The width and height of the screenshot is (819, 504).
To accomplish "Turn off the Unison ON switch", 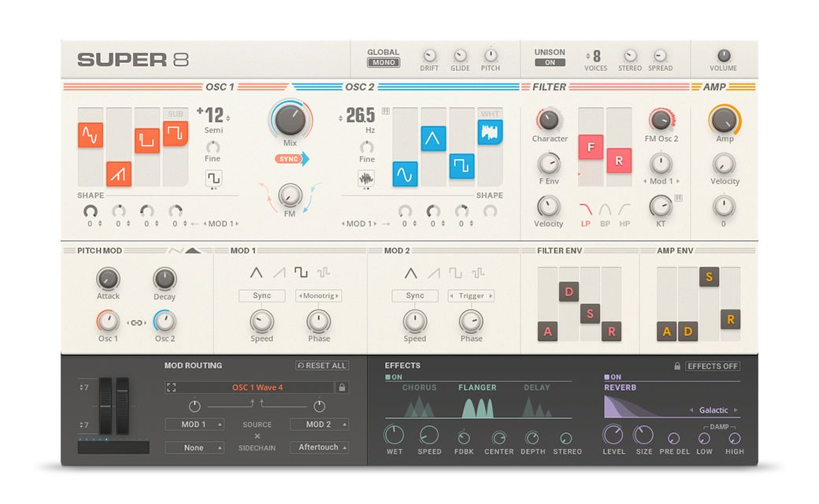I will click(x=550, y=61).
